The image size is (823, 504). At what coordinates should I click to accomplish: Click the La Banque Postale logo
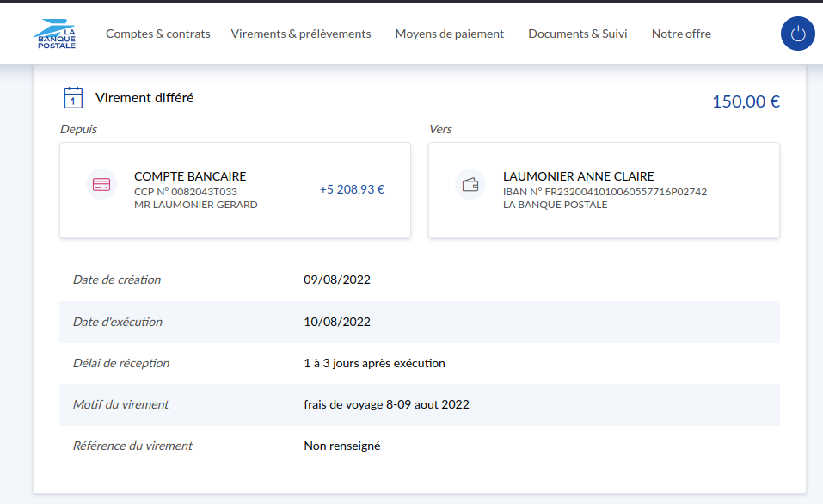coord(55,34)
